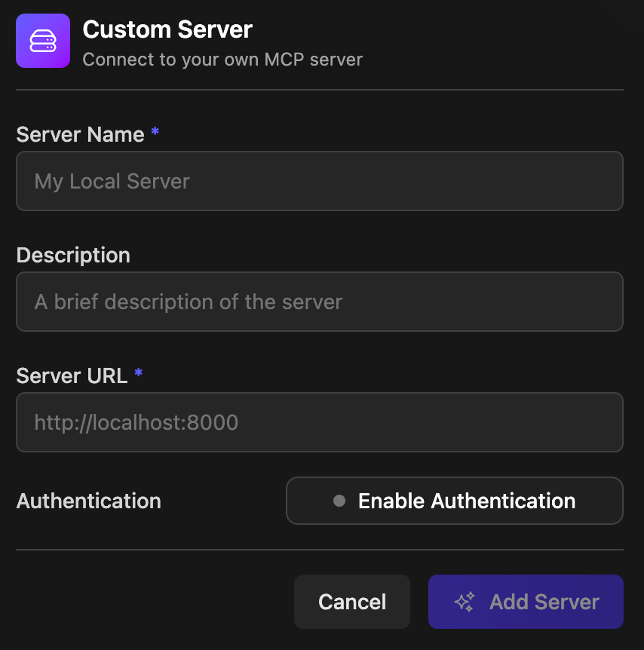Focus the Server Name input field
This screenshot has height=650, width=644.
point(319,181)
